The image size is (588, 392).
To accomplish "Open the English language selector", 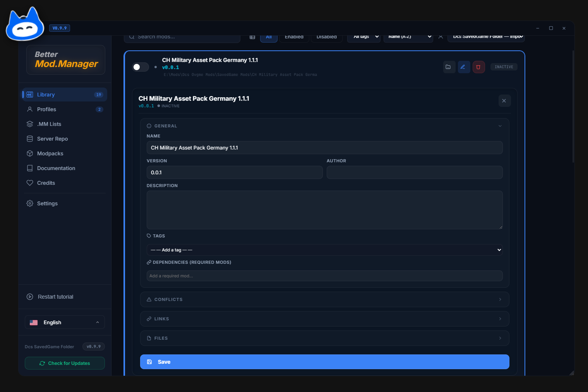I will point(65,322).
